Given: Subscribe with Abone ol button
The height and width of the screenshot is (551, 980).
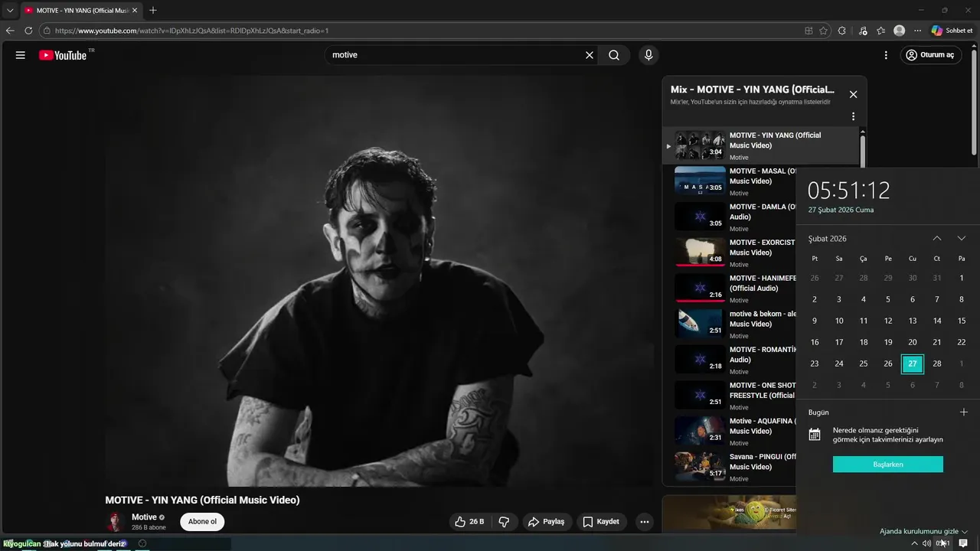Looking at the screenshot, I should tap(202, 522).
